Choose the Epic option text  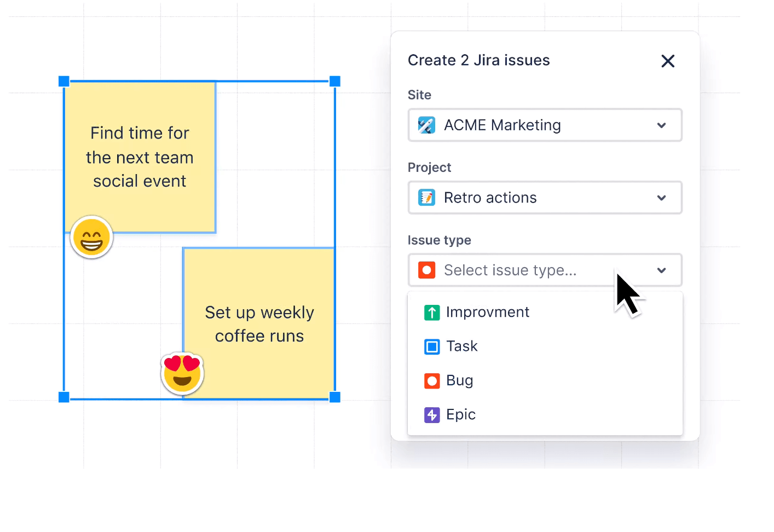tap(460, 415)
